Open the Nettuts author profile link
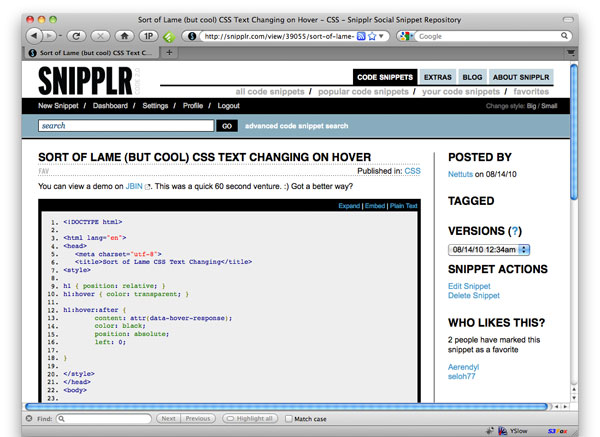The image size is (600, 437). pyautogui.click(x=460, y=174)
